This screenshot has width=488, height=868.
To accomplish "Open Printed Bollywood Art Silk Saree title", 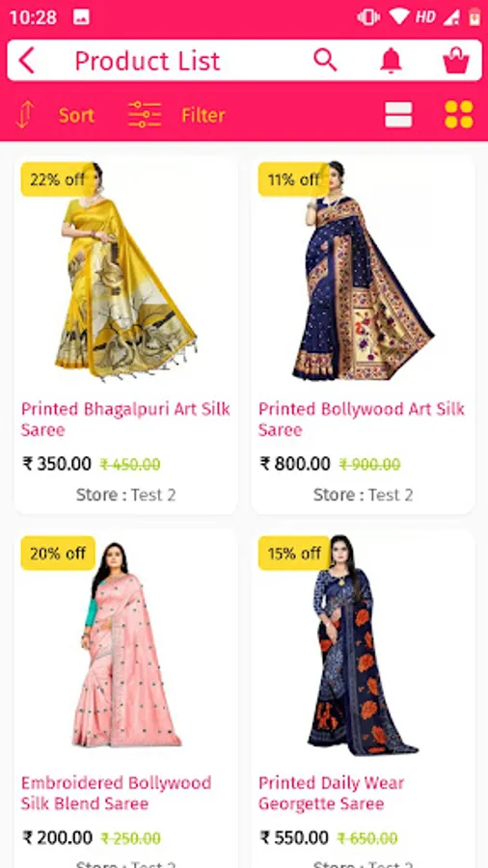I will [362, 420].
